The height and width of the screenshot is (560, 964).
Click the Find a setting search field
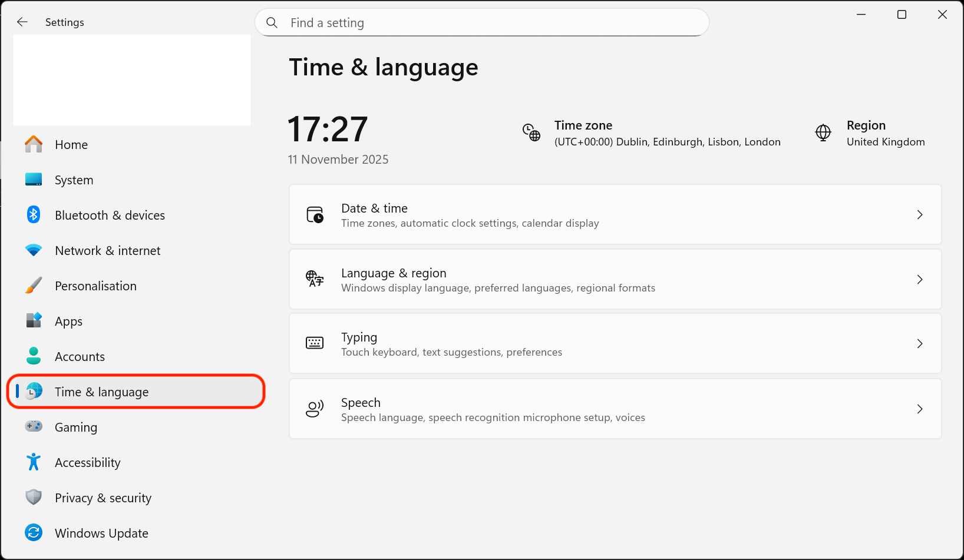pos(481,22)
